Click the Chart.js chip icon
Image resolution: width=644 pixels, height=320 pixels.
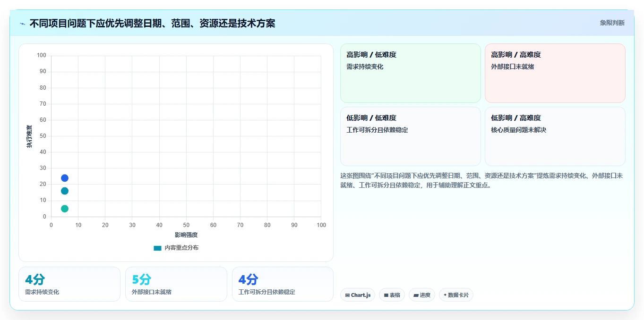click(x=348, y=295)
